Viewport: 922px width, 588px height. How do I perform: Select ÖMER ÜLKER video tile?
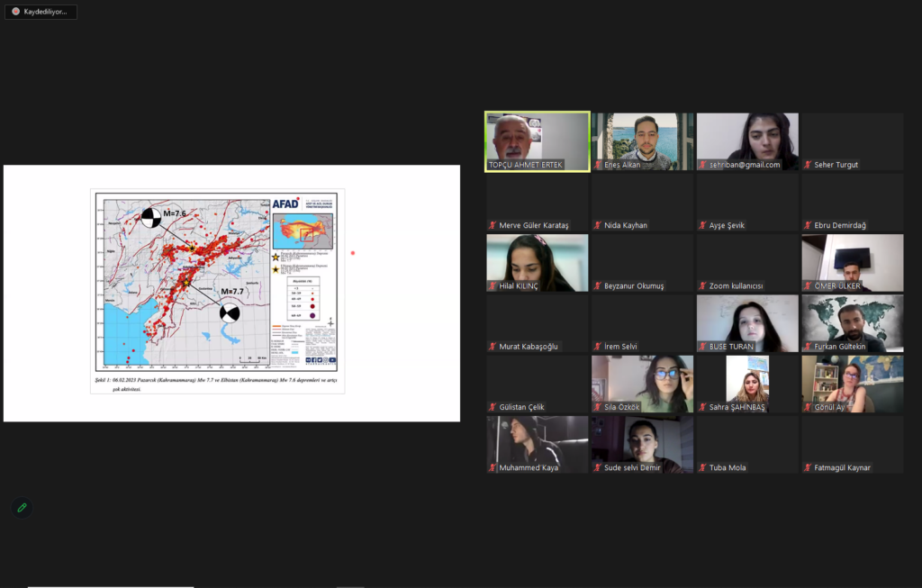853,263
